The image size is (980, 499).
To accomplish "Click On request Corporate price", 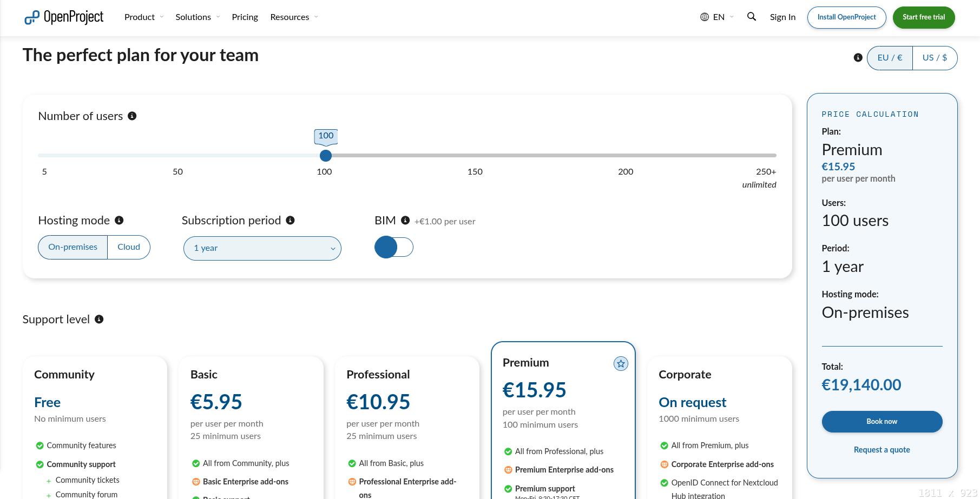I will 693,403.
